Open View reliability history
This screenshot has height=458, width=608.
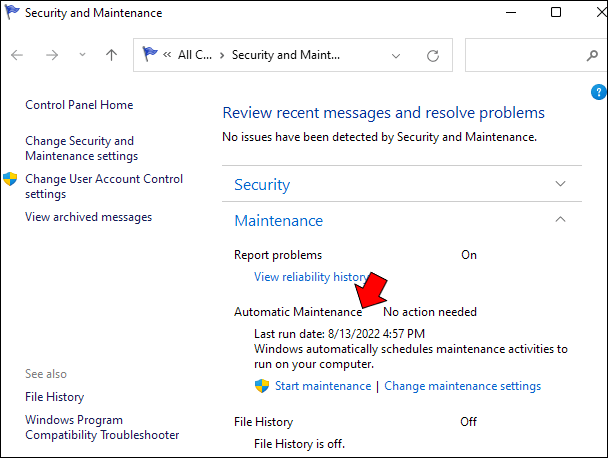point(311,277)
